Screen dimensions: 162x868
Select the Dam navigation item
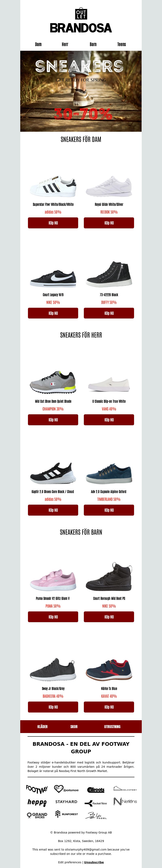(38, 44)
